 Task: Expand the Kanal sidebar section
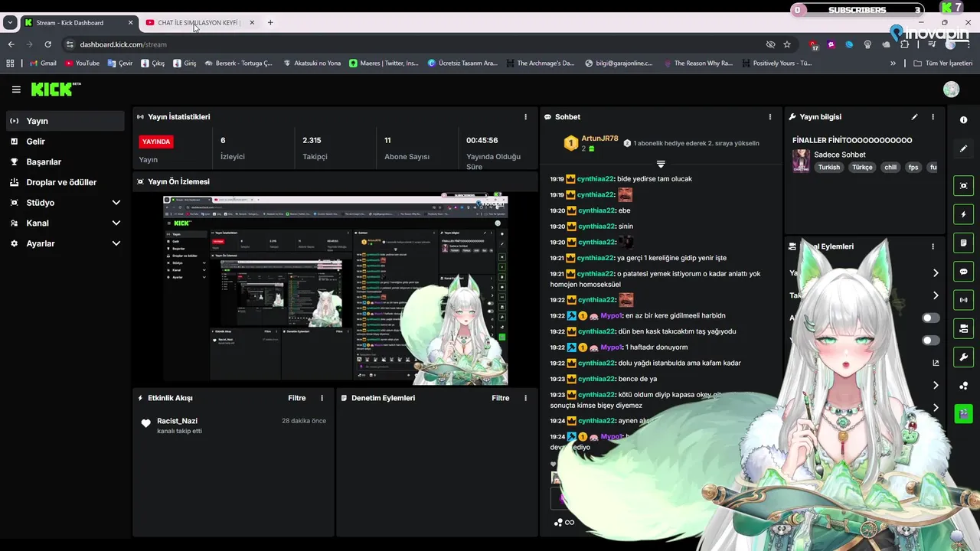click(x=65, y=223)
